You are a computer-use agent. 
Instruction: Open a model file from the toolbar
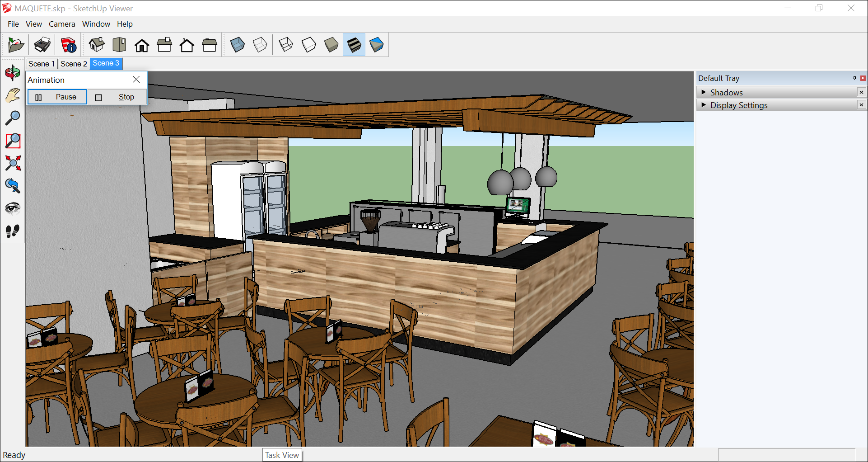click(15, 45)
